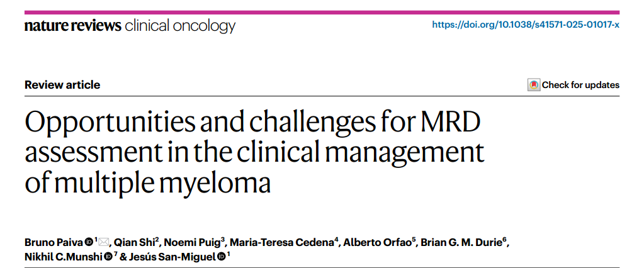Click ORCID icon beside Jesús San-Miguel
644x268 pixels.
(x=221, y=257)
